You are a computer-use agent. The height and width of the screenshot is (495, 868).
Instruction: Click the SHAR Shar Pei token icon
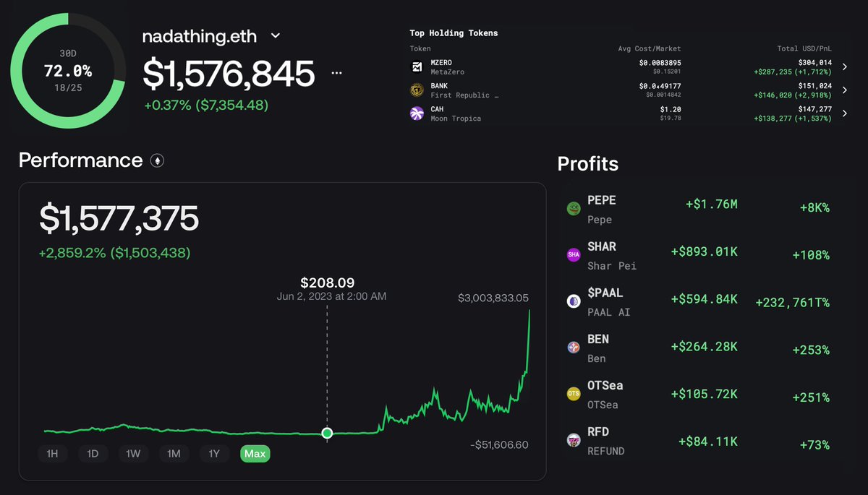(574, 254)
